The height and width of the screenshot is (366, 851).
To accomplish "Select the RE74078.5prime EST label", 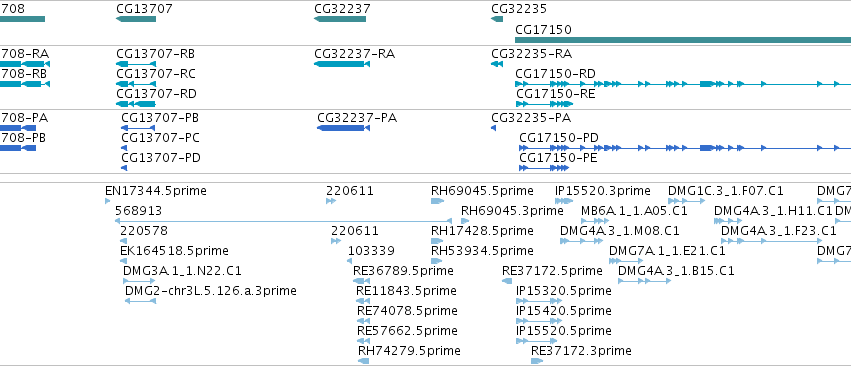I will pos(407,311).
